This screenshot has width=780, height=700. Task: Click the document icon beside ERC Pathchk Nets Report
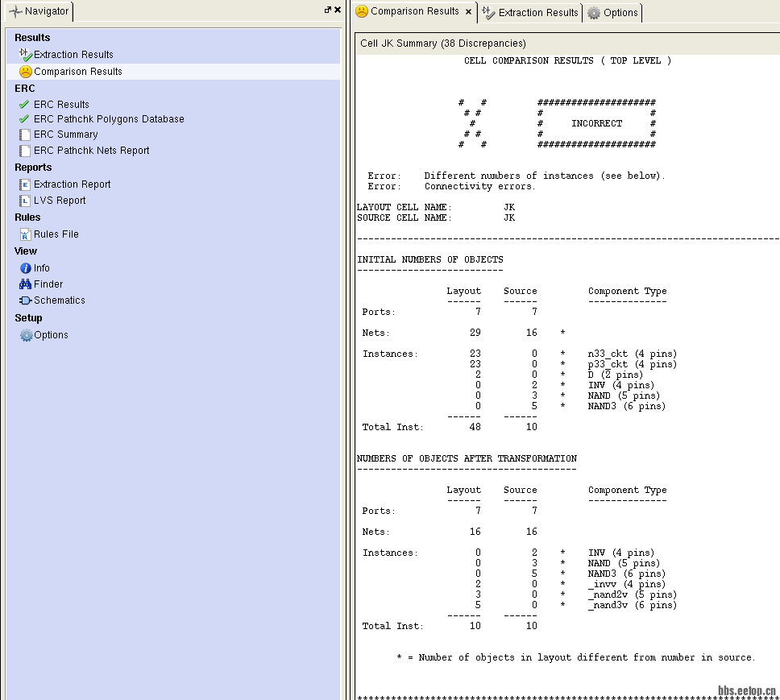pos(25,151)
